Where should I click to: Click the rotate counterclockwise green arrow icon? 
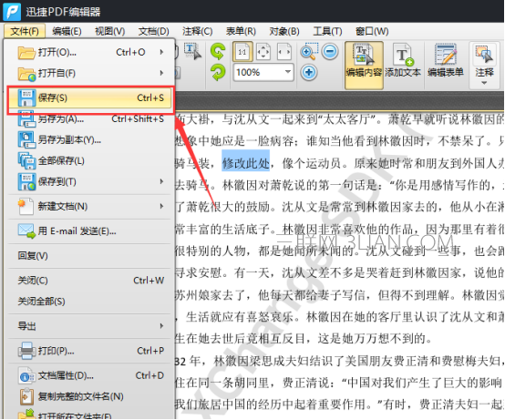tap(218, 52)
